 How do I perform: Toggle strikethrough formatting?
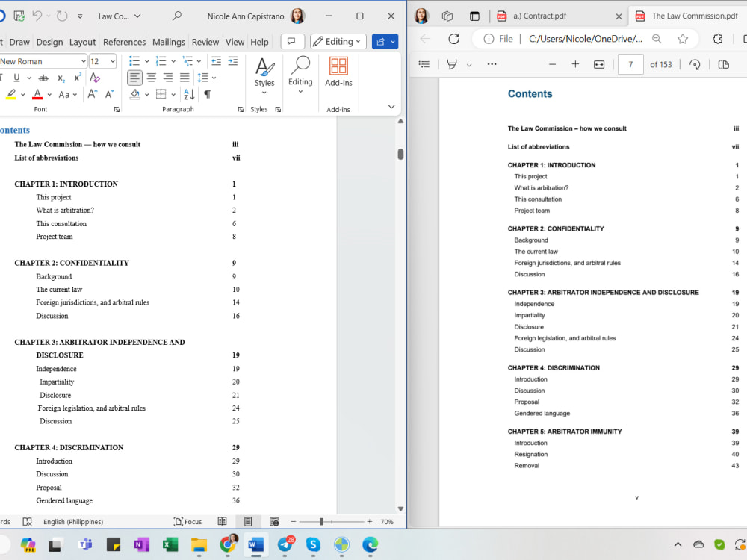pyautogui.click(x=43, y=78)
